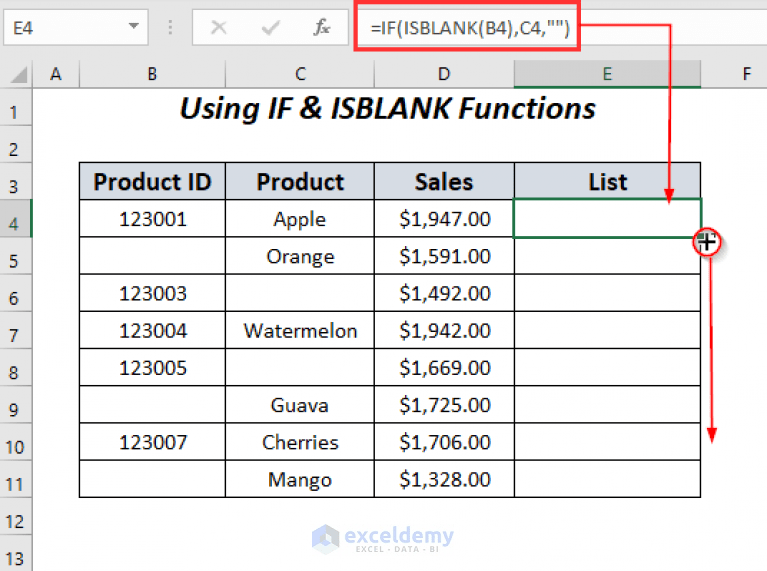Select the Watermelon cell
The image size is (767, 571).
[x=300, y=330]
